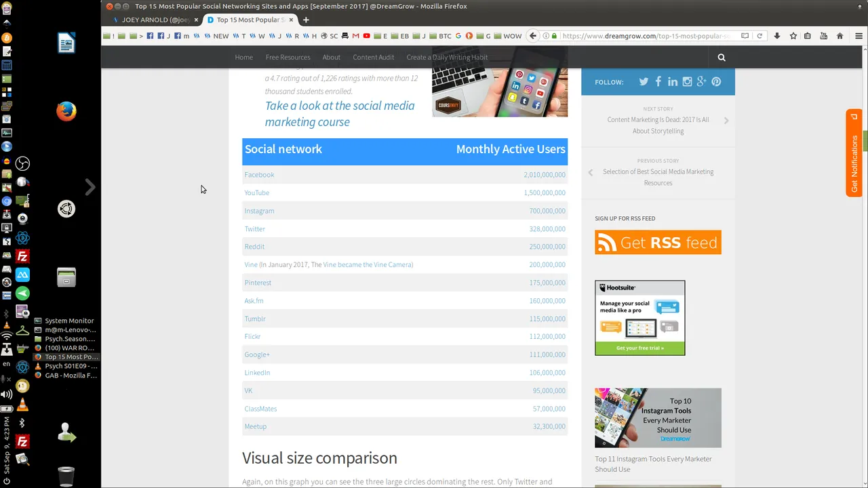Open the Trash icon on desktop
868x488 pixels.
coord(66,476)
